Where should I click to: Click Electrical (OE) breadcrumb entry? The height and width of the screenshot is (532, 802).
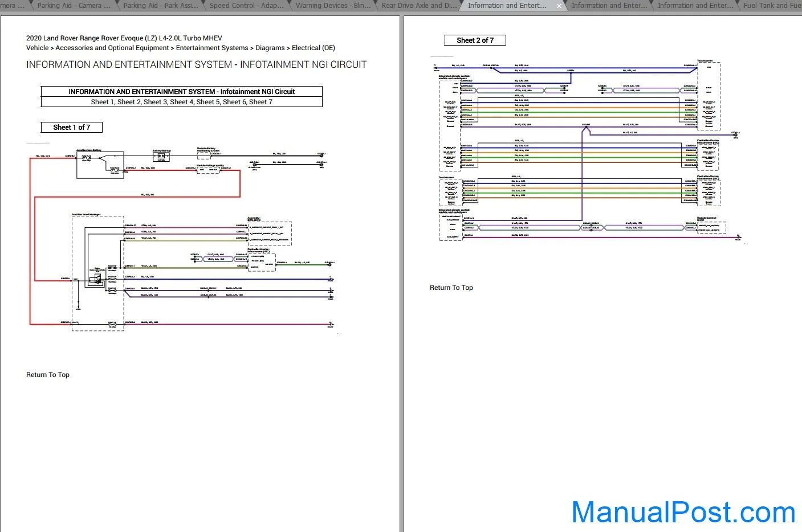coord(314,48)
